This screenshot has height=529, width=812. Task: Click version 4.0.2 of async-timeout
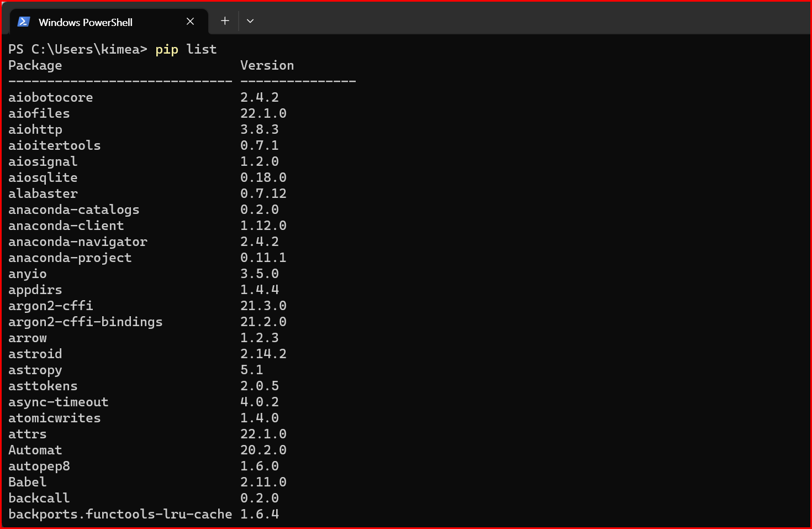point(259,402)
